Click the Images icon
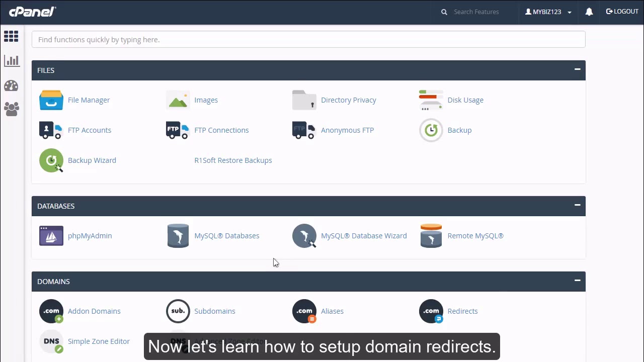The height and width of the screenshot is (362, 644). pyautogui.click(x=178, y=100)
